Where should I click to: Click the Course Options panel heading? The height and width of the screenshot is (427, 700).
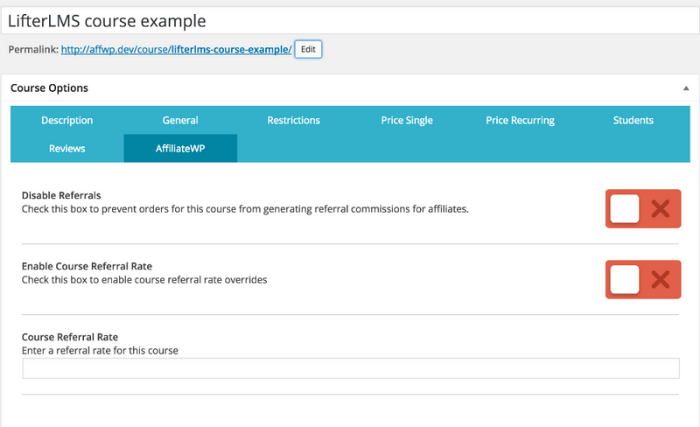50,88
